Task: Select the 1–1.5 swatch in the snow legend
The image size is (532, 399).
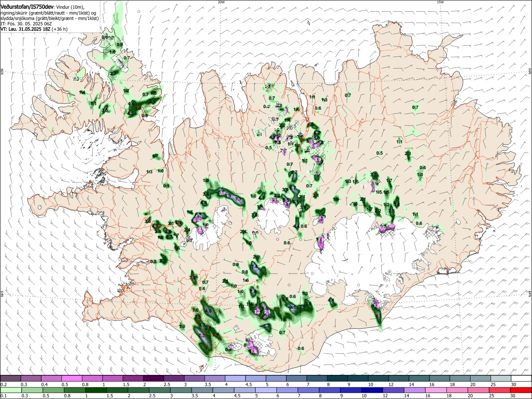Action: tap(113, 378)
